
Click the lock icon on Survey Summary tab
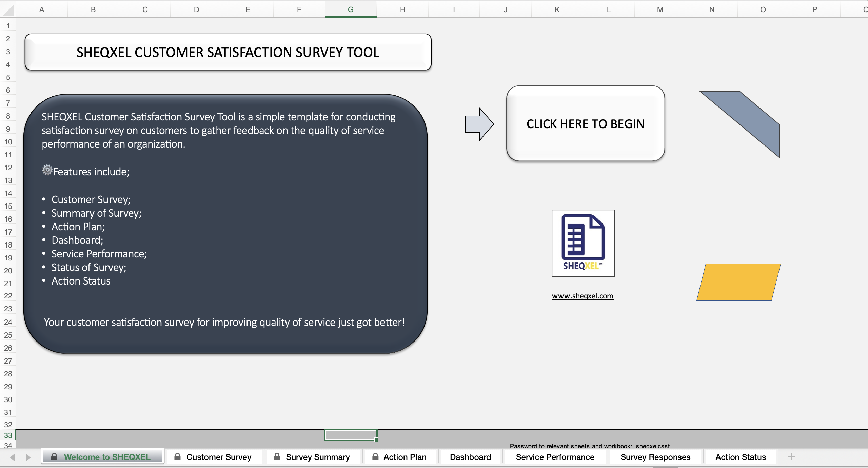[277, 456]
